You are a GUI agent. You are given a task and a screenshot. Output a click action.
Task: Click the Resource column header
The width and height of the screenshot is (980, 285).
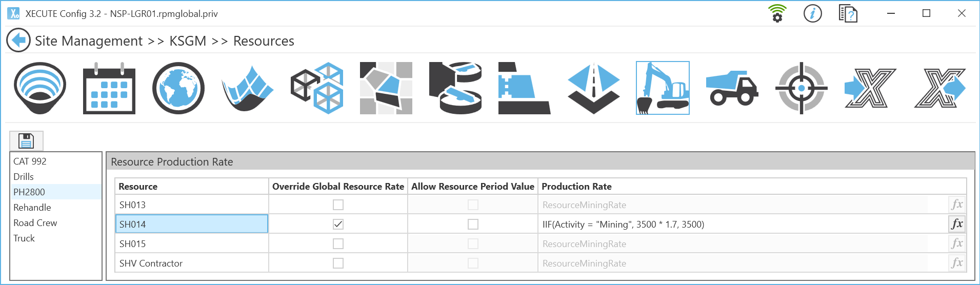tap(192, 187)
